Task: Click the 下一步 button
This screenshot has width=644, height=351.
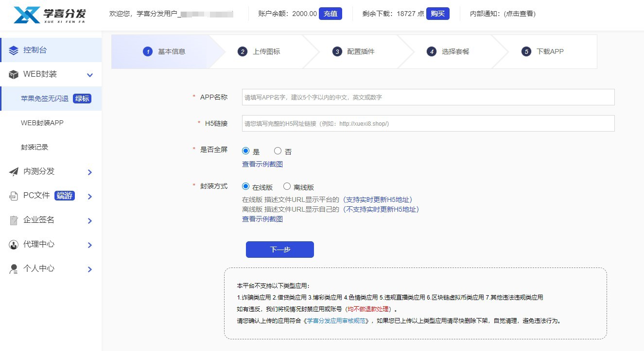Action: tap(279, 250)
